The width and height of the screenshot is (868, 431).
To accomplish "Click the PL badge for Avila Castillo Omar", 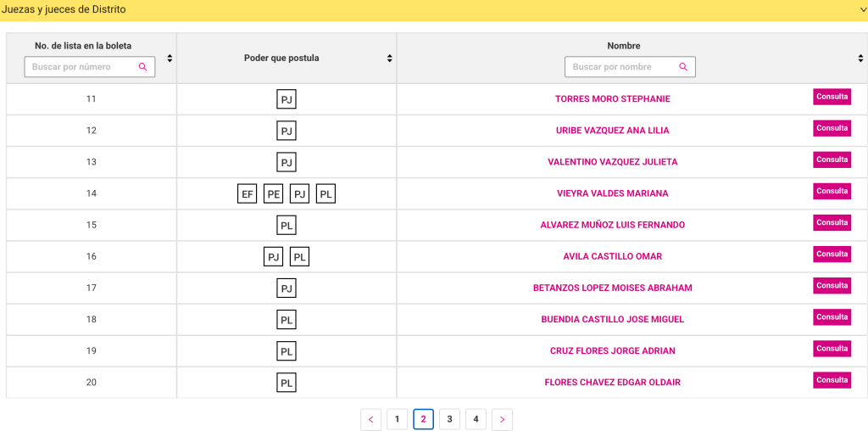I will point(300,257).
